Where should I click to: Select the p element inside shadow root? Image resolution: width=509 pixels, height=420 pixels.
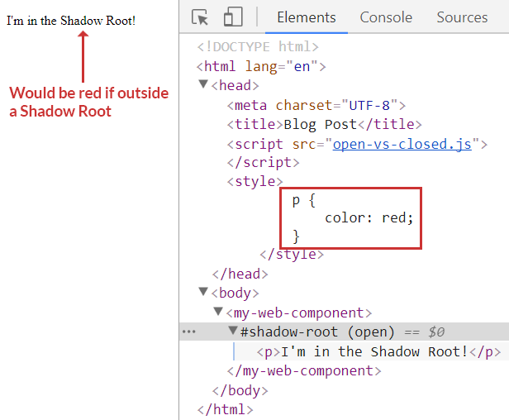pyautogui.click(x=378, y=351)
